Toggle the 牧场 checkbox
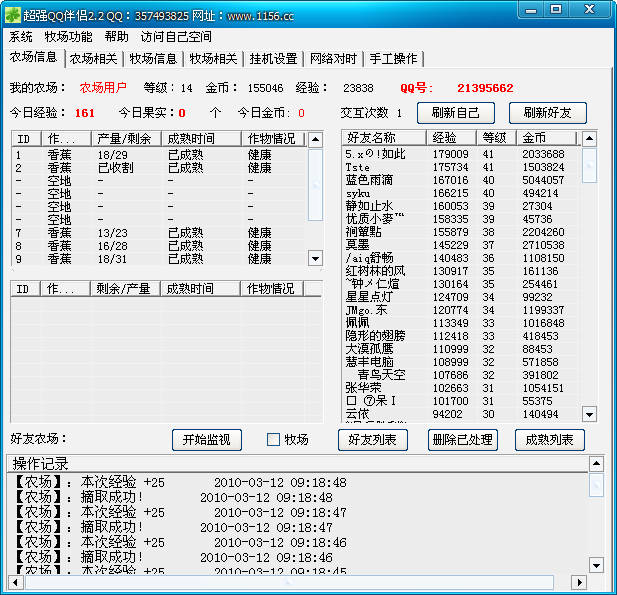The image size is (617, 595). [x=273, y=440]
